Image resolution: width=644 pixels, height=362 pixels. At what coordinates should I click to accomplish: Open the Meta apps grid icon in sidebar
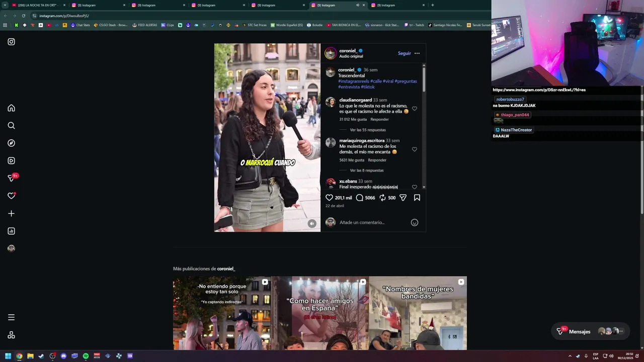(11, 335)
